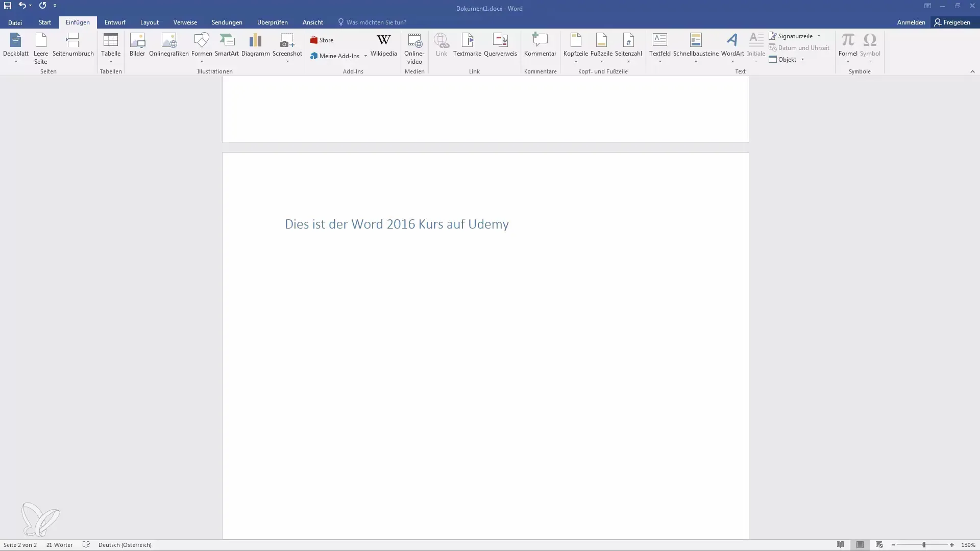Insert WordArt text
980x551 pixels.
coord(732,48)
